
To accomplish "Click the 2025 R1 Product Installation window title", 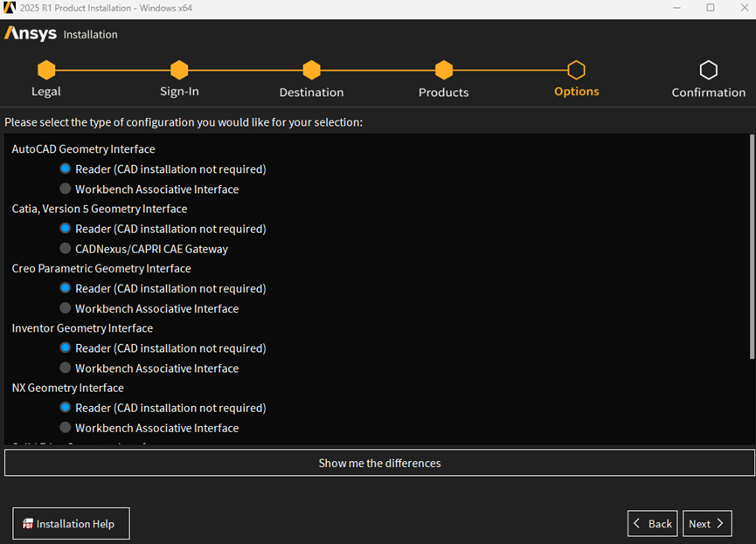I will (x=106, y=8).
